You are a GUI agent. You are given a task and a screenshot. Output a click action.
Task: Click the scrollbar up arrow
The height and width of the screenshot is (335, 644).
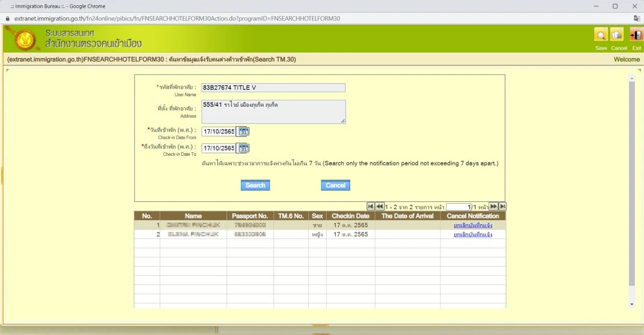(632, 78)
